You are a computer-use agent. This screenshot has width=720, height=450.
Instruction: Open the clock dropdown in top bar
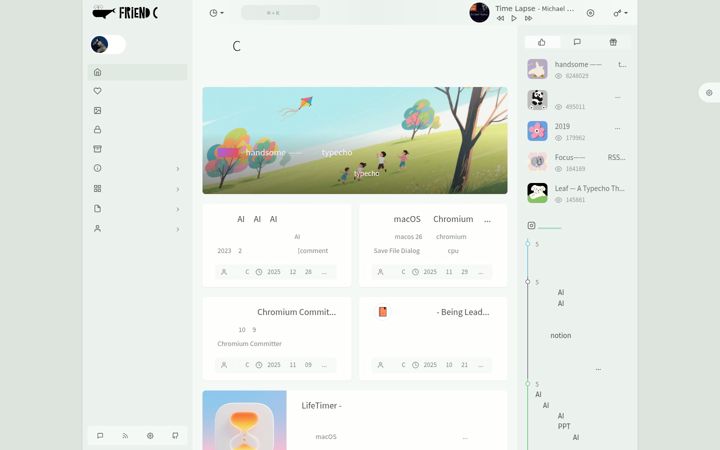click(216, 13)
